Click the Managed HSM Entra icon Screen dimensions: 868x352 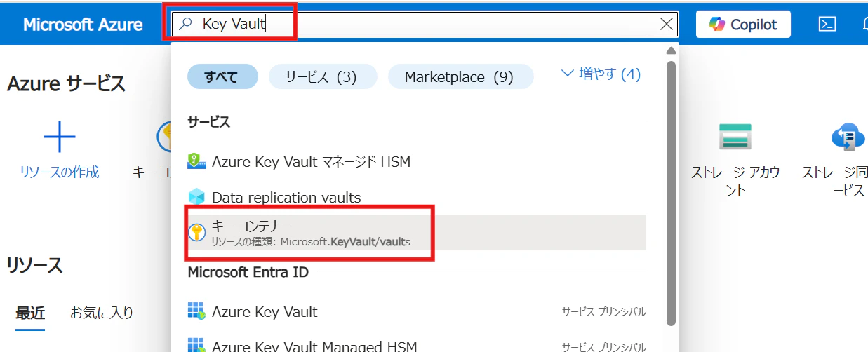pos(196,346)
